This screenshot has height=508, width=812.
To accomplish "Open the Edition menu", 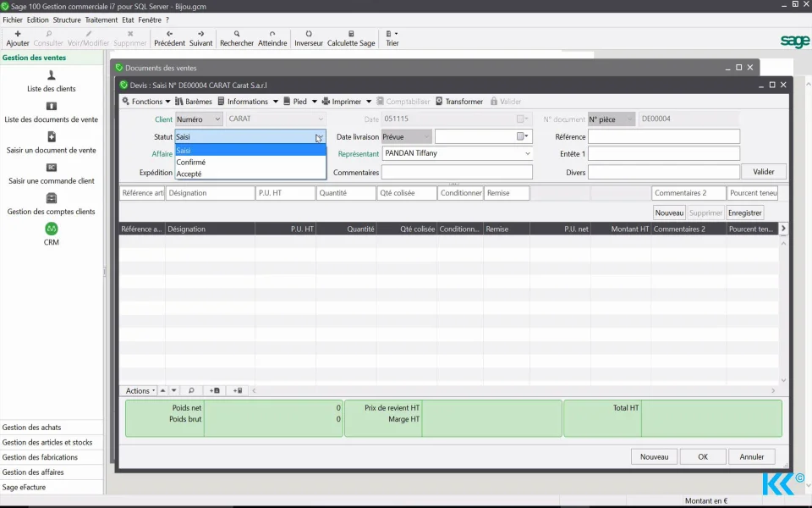I will (37, 19).
